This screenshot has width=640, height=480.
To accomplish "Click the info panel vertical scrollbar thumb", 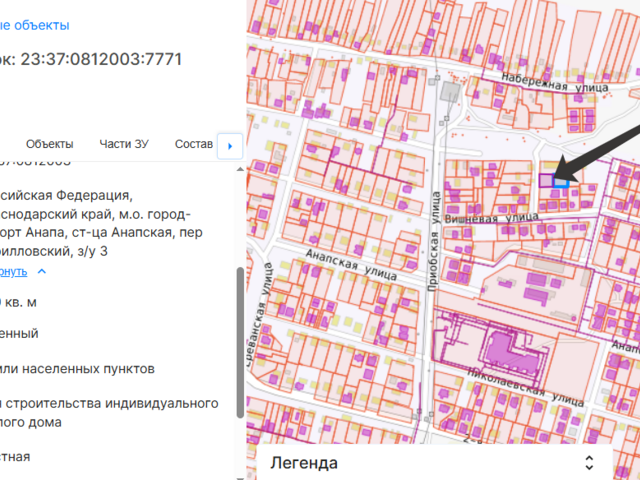I will click(238, 340).
